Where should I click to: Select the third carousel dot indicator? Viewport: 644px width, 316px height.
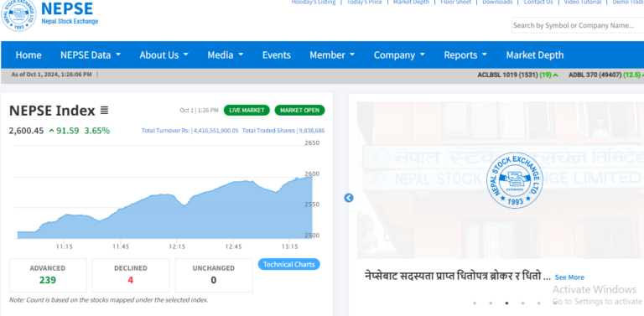(506, 303)
